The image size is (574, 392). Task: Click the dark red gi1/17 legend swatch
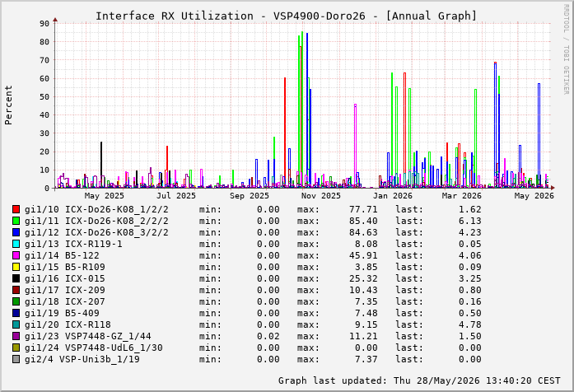pyautogui.click(x=16, y=290)
